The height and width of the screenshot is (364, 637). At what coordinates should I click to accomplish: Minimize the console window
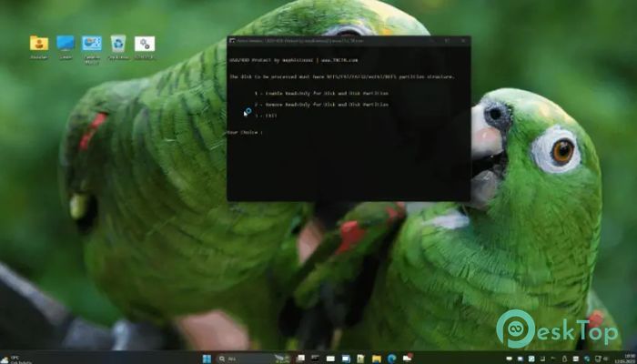(x=431, y=41)
